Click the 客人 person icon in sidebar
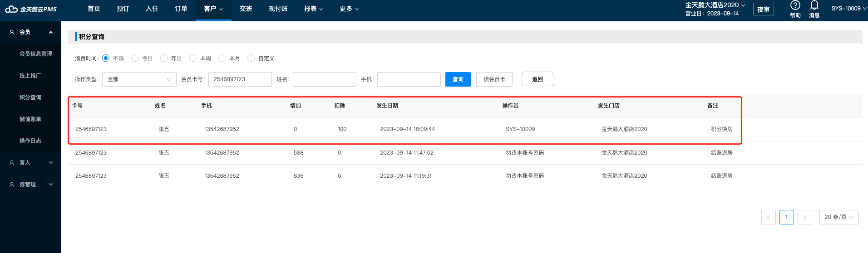The height and width of the screenshot is (253, 868). (12, 163)
